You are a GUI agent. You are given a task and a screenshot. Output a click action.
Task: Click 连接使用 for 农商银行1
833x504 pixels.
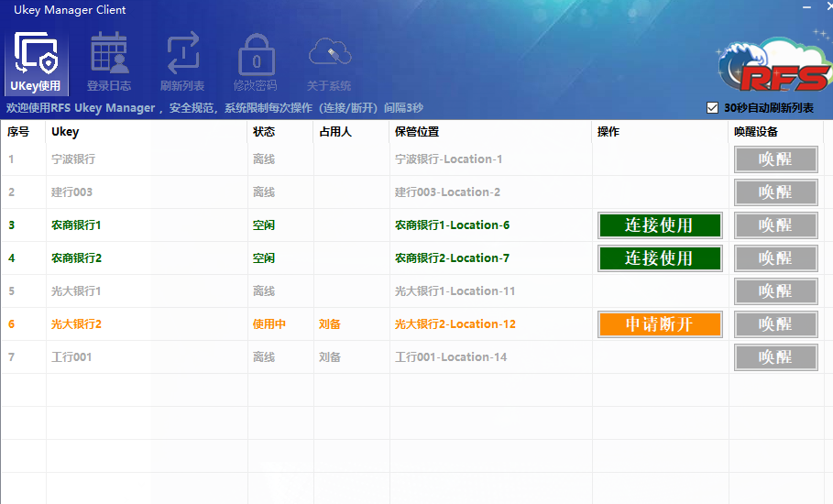point(660,225)
